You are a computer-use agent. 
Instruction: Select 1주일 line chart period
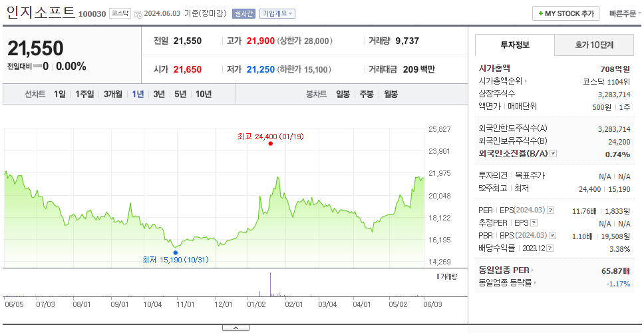(84, 94)
